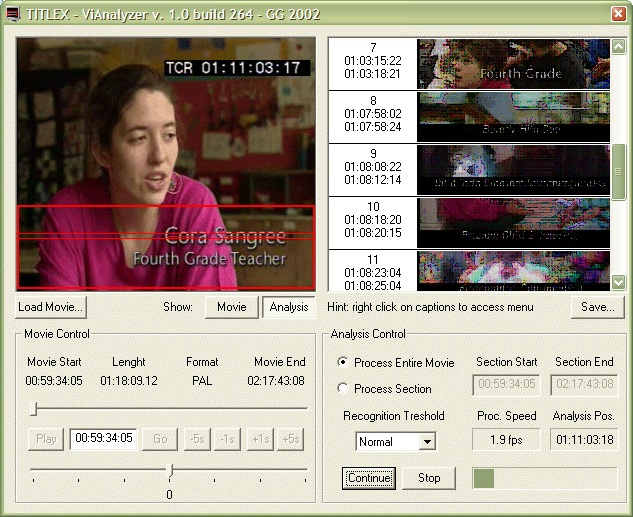
Task: Click the Go button
Action: (160, 439)
